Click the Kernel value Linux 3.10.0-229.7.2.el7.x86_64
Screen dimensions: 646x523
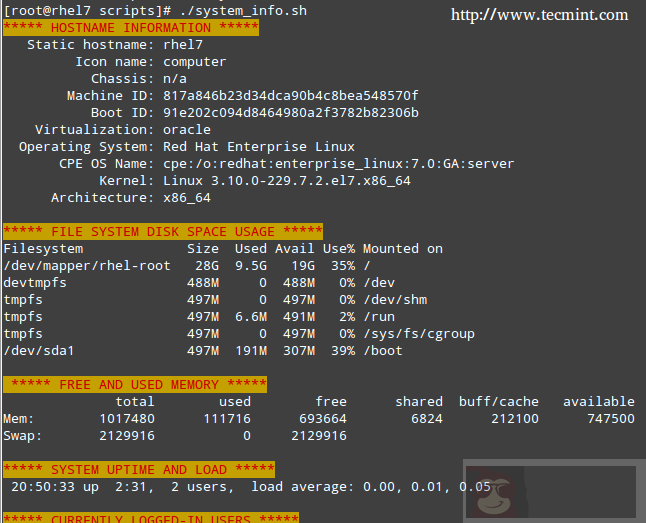point(287,181)
